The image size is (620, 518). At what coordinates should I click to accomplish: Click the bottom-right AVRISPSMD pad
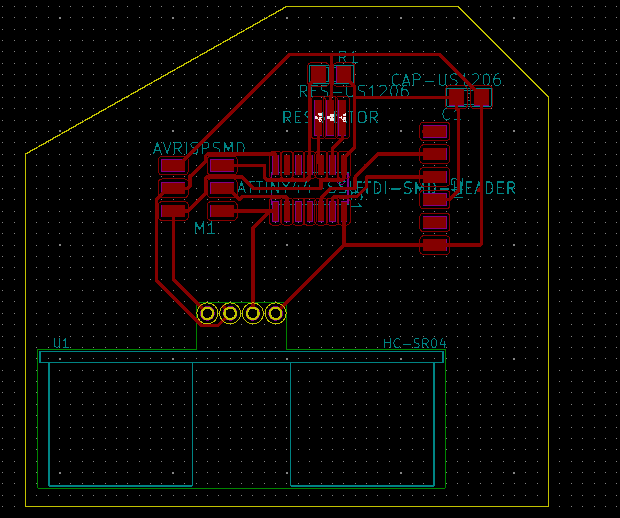pyautogui.click(x=222, y=211)
